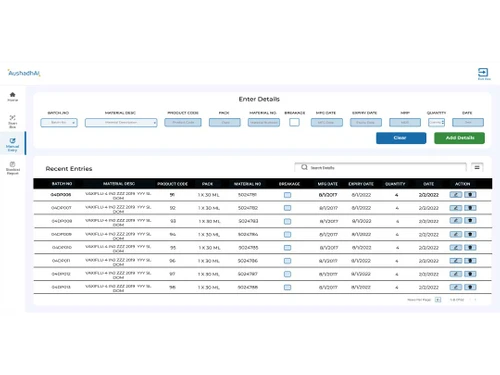Toggle Breakage checkbox for material 5024784
500x375 pixels.
tap(287, 234)
